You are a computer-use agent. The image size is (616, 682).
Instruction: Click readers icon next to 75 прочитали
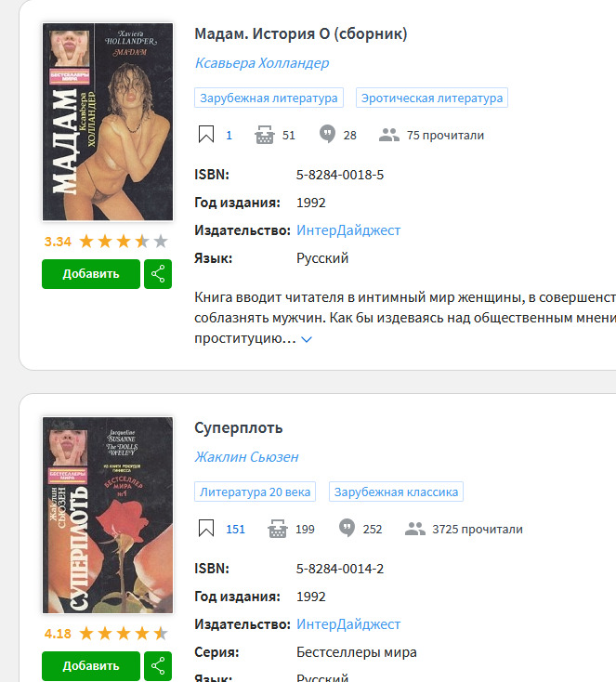[x=389, y=135]
